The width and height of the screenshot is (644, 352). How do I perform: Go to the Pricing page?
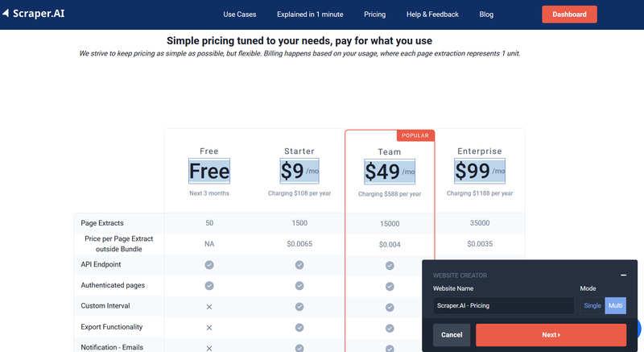click(374, 14)
